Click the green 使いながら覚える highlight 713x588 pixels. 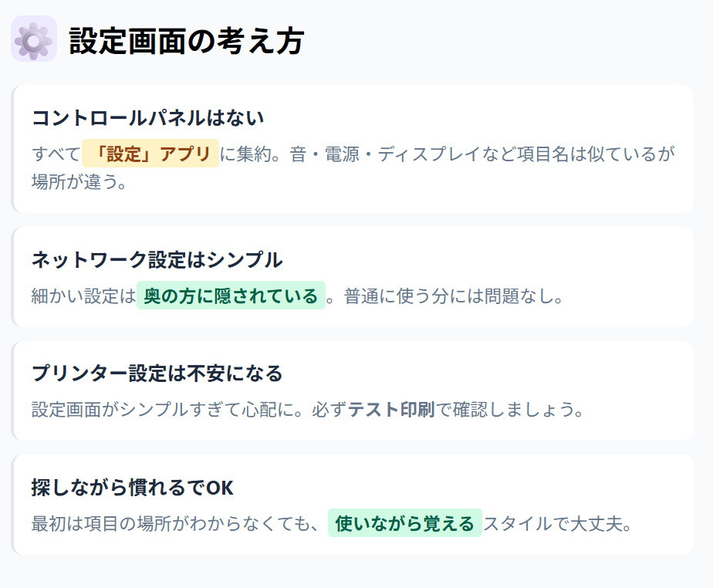[404, 523]
